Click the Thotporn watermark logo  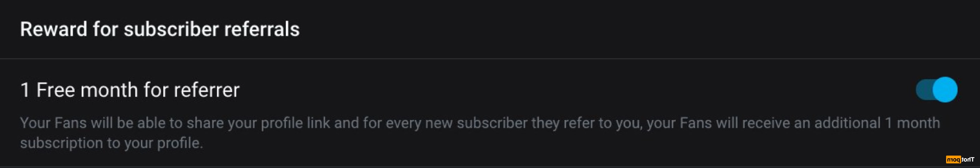click(x=960, y=159)
